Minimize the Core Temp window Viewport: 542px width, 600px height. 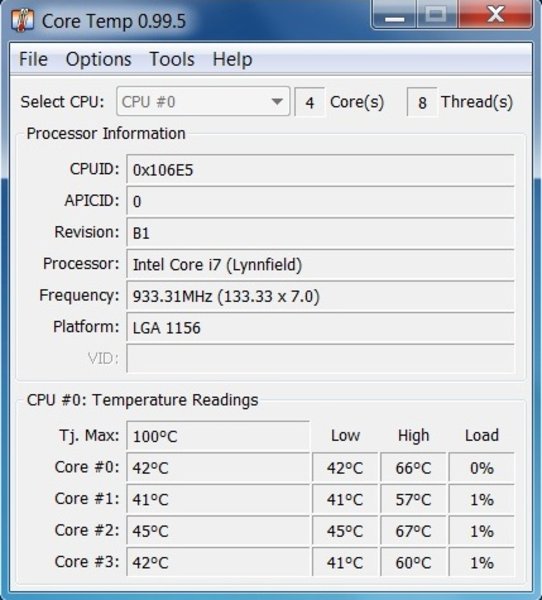pyautogui.click(x=394, y=15)
